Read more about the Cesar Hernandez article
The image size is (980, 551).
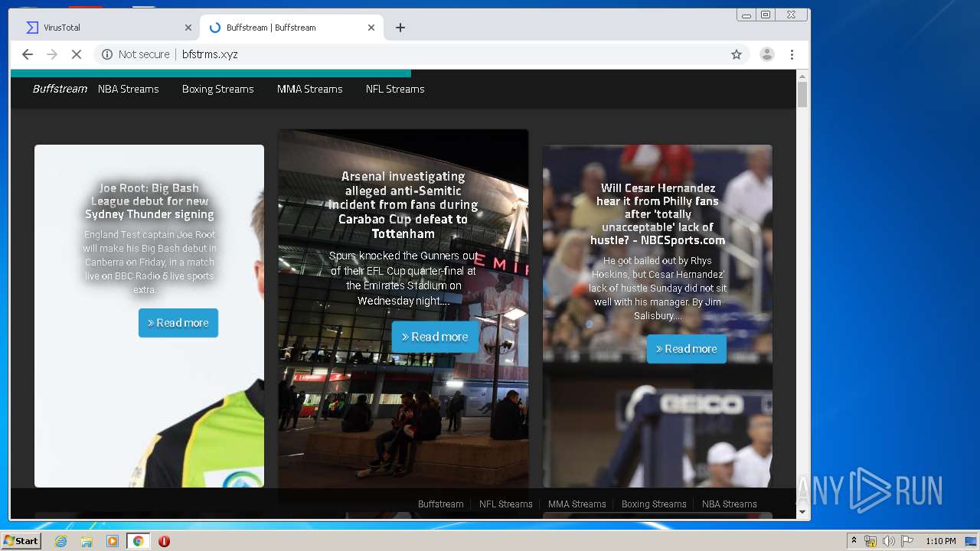687,349
